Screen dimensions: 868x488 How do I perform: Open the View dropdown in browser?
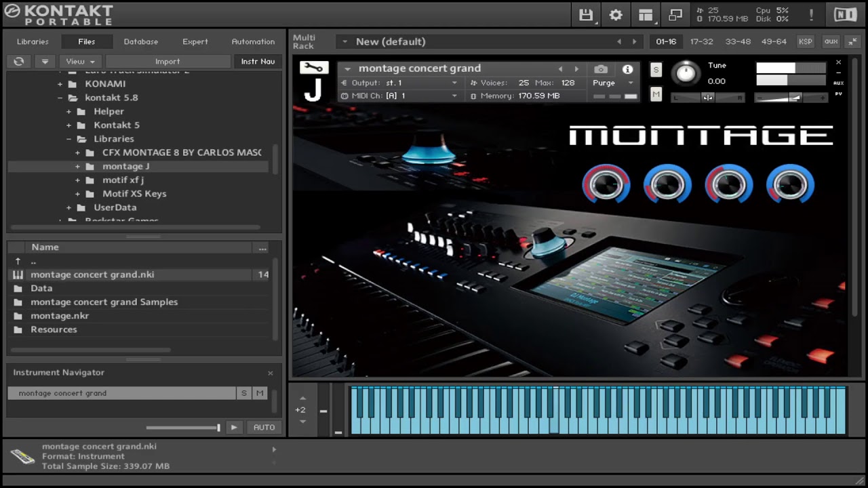80,61
